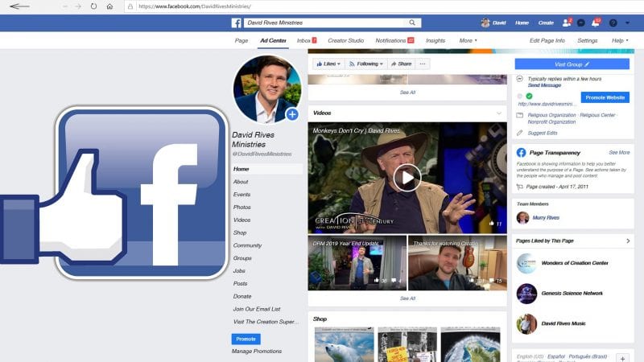Open DRM 2019 Year End Update video thumbnail
This screenshot has width=644, height=362.
pyautogui.click(x=357, y=263)
